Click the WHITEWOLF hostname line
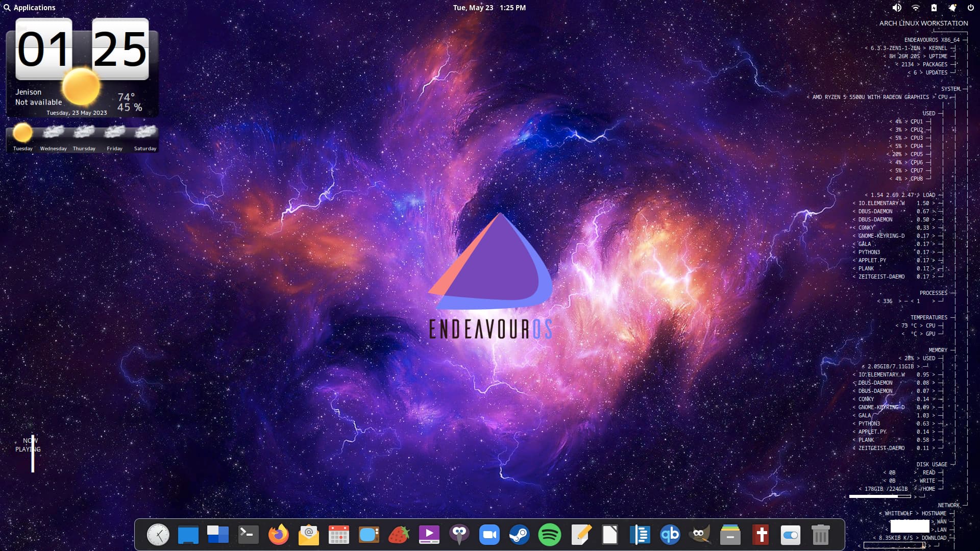Viewport: 980px width, 551px height. [x=912, y=513]
